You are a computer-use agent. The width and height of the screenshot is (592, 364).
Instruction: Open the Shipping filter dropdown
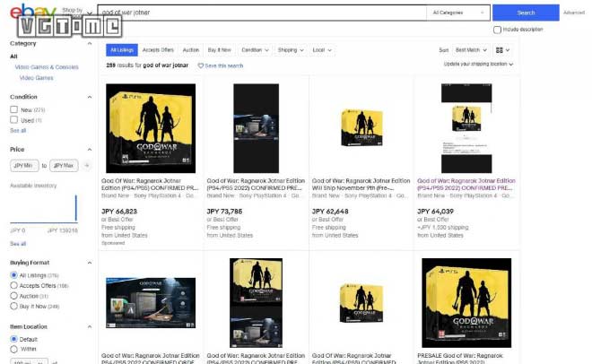coord(291,50)
